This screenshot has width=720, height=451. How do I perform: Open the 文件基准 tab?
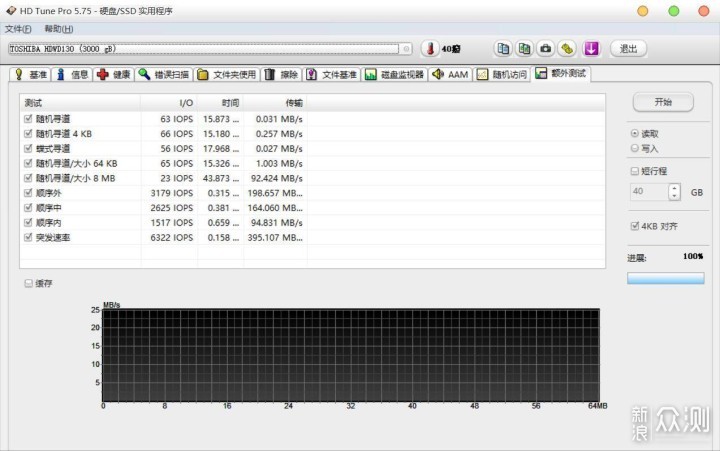click(332, 74)
